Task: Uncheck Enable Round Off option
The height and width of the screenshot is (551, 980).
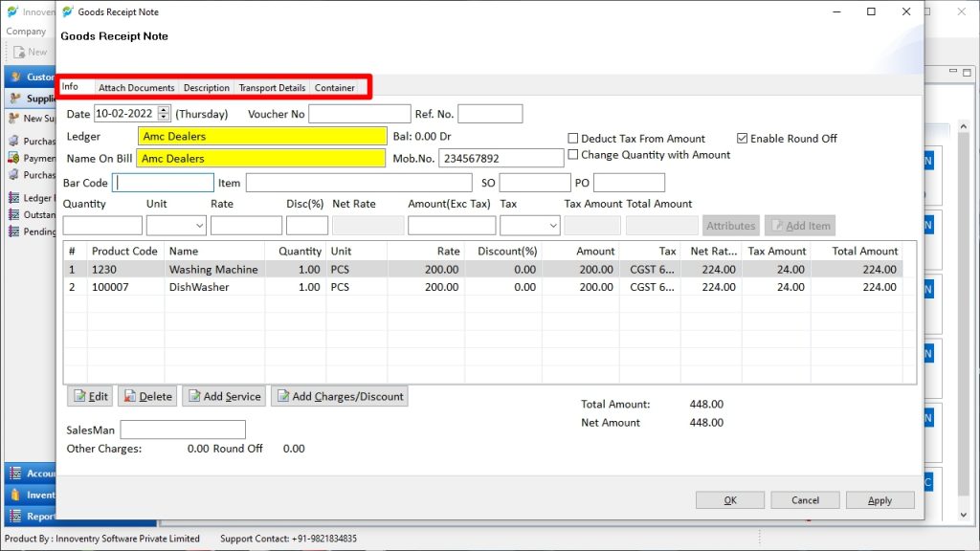Action: tap(742, 139)
